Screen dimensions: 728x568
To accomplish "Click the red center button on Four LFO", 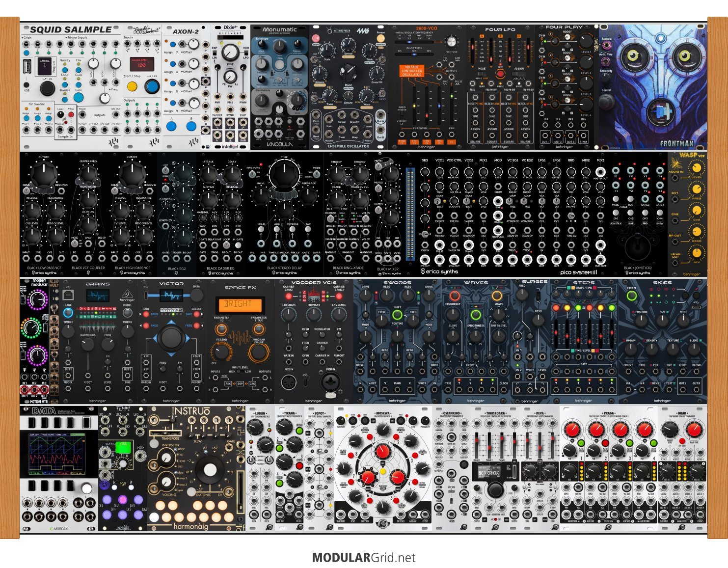I will 500,74.
